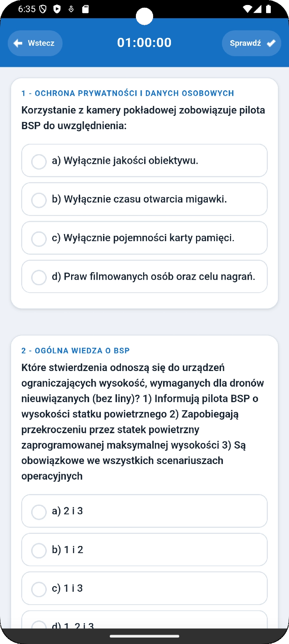This screenshot has height=644, width=289.
Task: Tap the 01:00:00 countdown timer
Action: 144,43
